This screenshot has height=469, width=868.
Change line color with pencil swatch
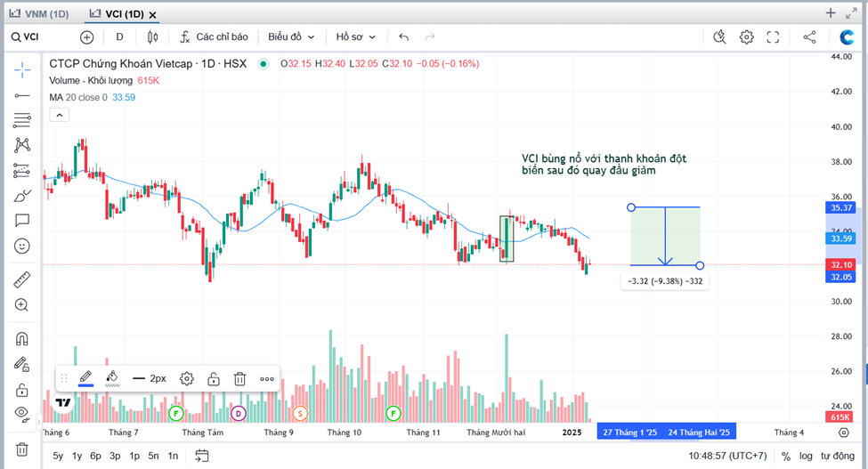tap(85, 379)
